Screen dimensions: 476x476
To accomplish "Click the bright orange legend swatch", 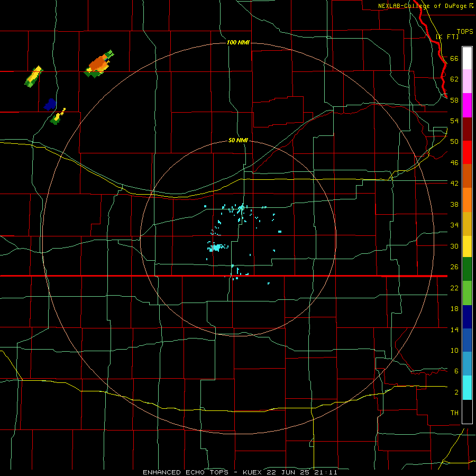I will [x=467, y=200].
